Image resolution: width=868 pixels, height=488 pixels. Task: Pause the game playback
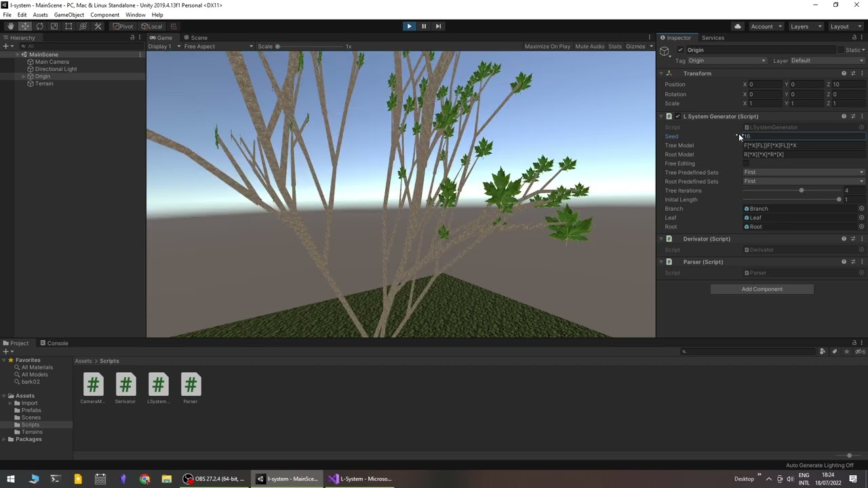pos(424,26)
